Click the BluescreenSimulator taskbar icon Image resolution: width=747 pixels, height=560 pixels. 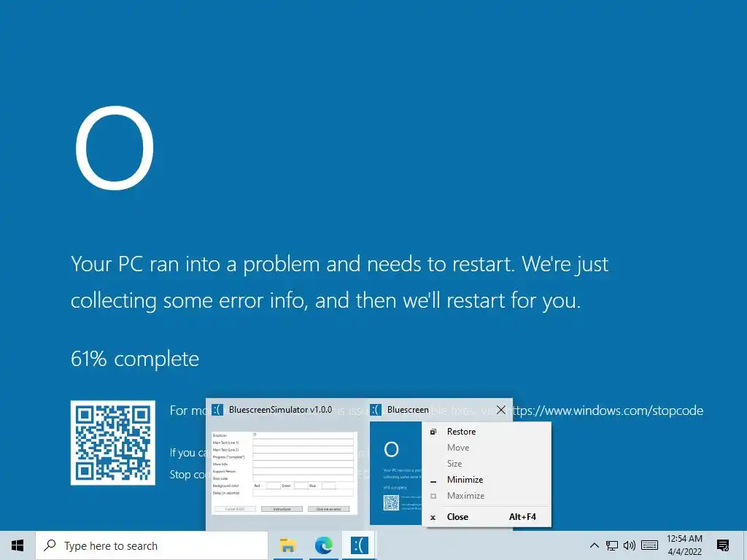click(x=359, y=545)
